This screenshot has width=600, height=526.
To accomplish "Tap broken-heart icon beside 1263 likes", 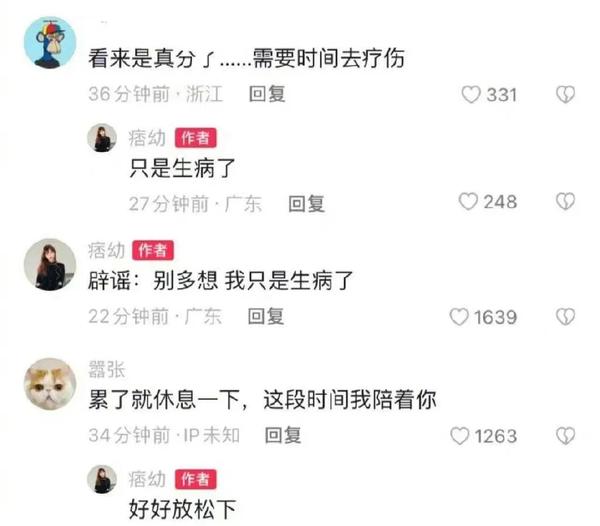I will [x=566, y=436].
